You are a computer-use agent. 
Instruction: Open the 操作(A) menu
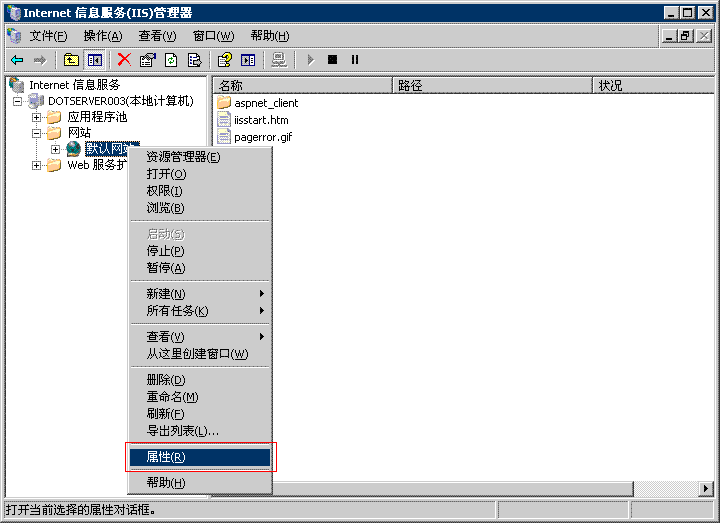103,36
